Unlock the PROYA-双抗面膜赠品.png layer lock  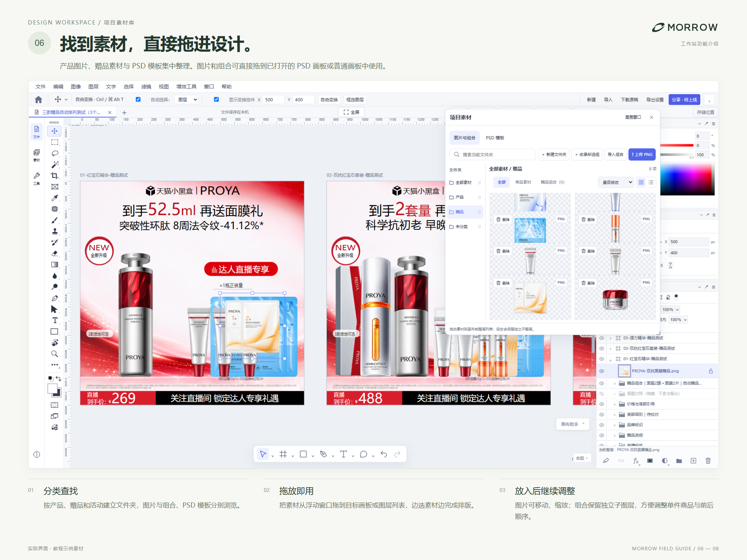coord(711,371)
